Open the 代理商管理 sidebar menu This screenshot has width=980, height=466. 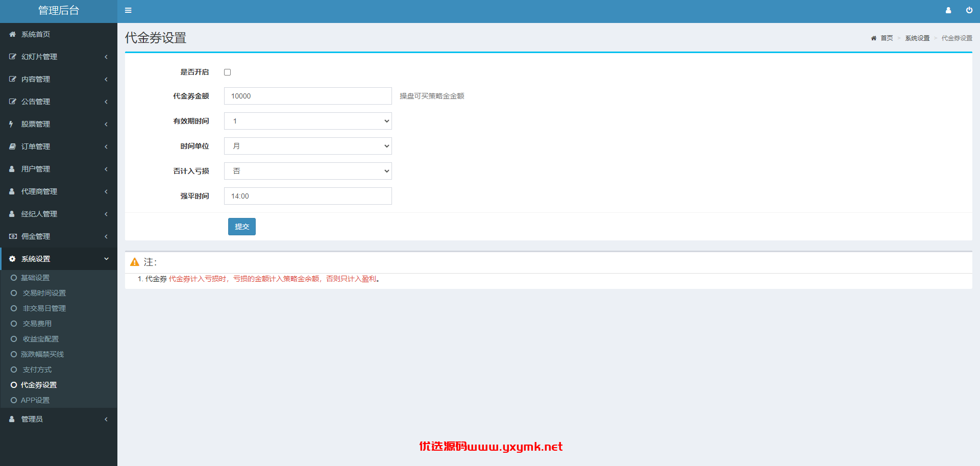pyautogui.click(x=59, y=191)
